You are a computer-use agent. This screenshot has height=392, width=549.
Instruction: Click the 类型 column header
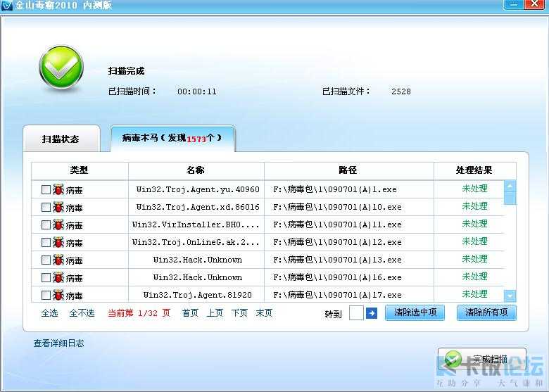pos(80,170)
